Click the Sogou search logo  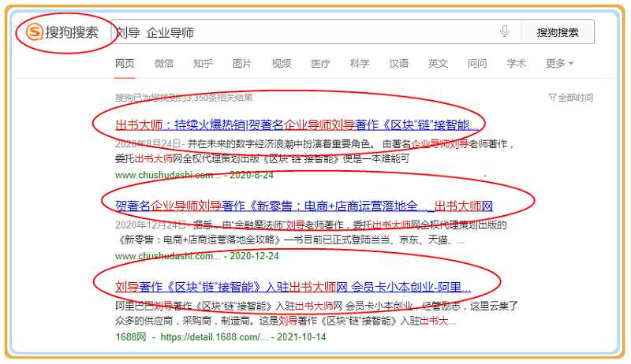pyautogui.click(x=63, y=32)
